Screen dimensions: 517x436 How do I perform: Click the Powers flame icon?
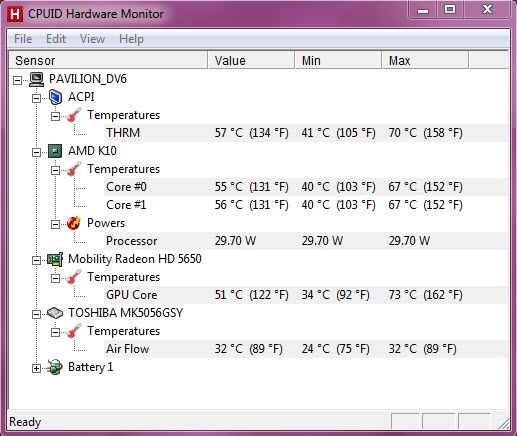coord(74,223)
